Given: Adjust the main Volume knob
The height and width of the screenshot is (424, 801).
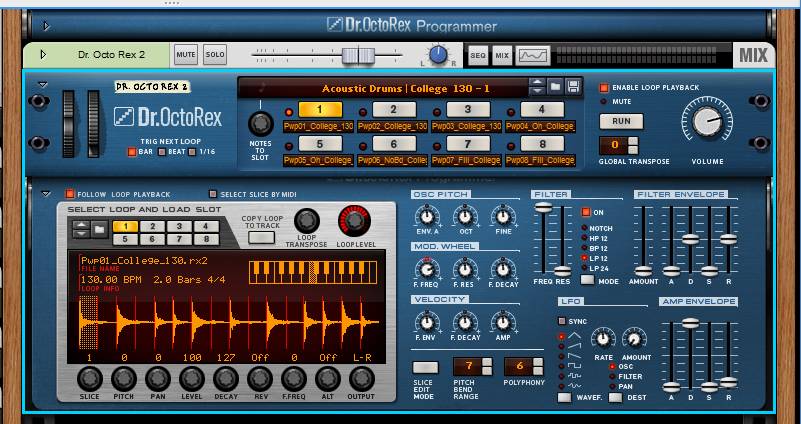Looking at the screenshot, I should pyautogui.click(x=707, y=122).
